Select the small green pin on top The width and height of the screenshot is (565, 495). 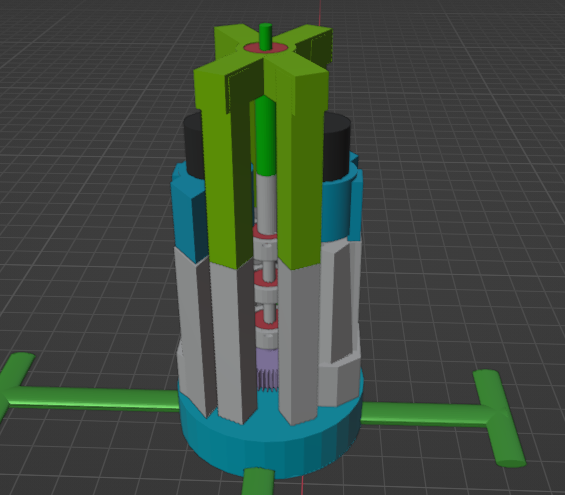266,36
